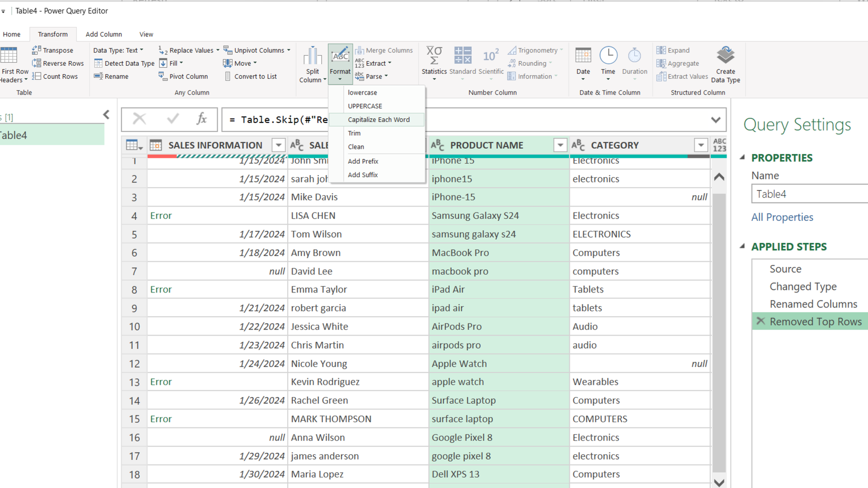868x488 pixels.
Task: Click the Merge Columns icon
Action: point(385,50)
